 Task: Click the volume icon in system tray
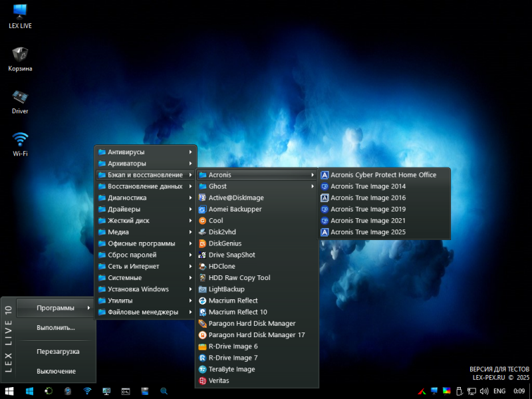(x=484, y=390)
